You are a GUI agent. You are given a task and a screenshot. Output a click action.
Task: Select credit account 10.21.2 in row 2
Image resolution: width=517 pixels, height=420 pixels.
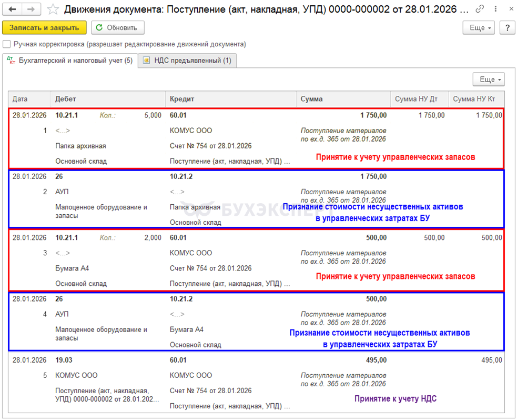point(181,176)
